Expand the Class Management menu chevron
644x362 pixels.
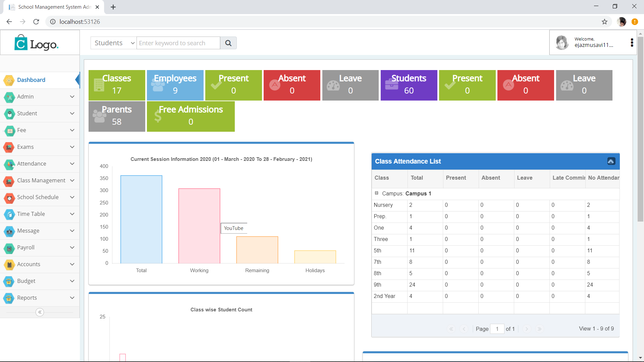(x=72, y=180)
